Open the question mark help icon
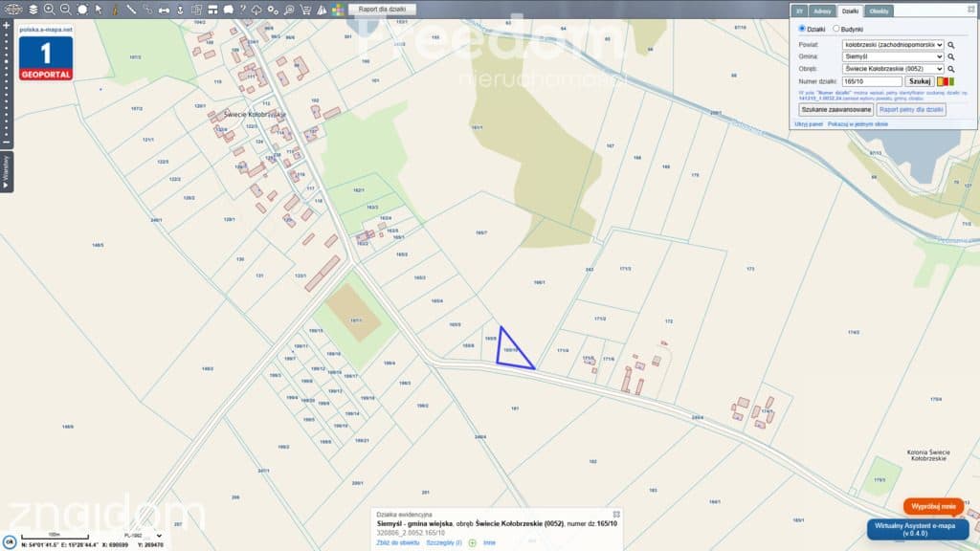 tap(243, 10)
